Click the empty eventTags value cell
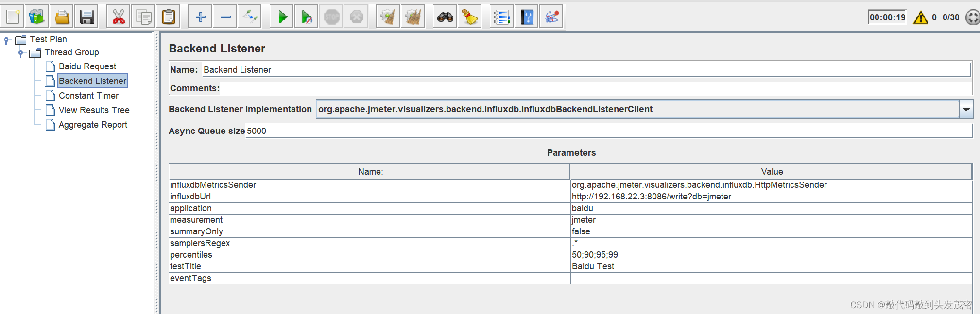 point(771,278)
